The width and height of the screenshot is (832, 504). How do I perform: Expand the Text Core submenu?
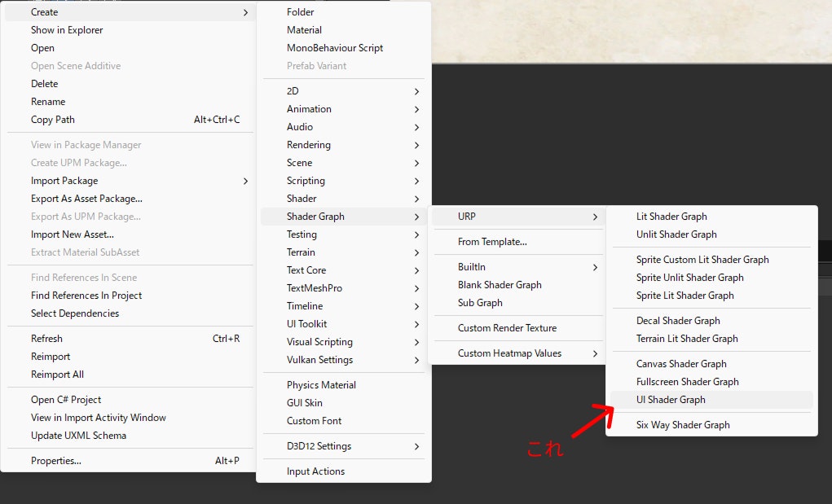343,270
